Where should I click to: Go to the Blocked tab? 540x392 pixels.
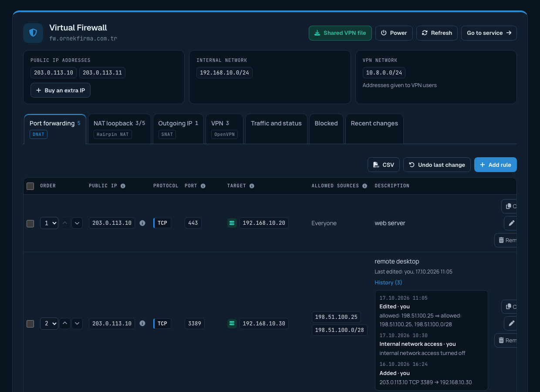[x=326, y=128]
